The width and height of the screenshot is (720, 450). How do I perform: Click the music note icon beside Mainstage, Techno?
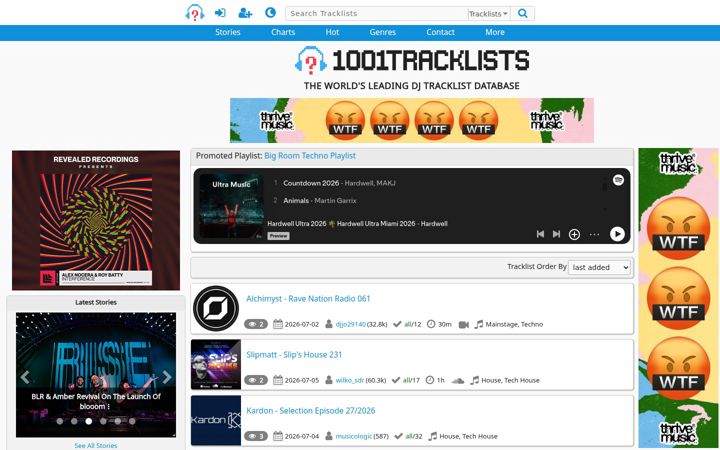(478, 324)
